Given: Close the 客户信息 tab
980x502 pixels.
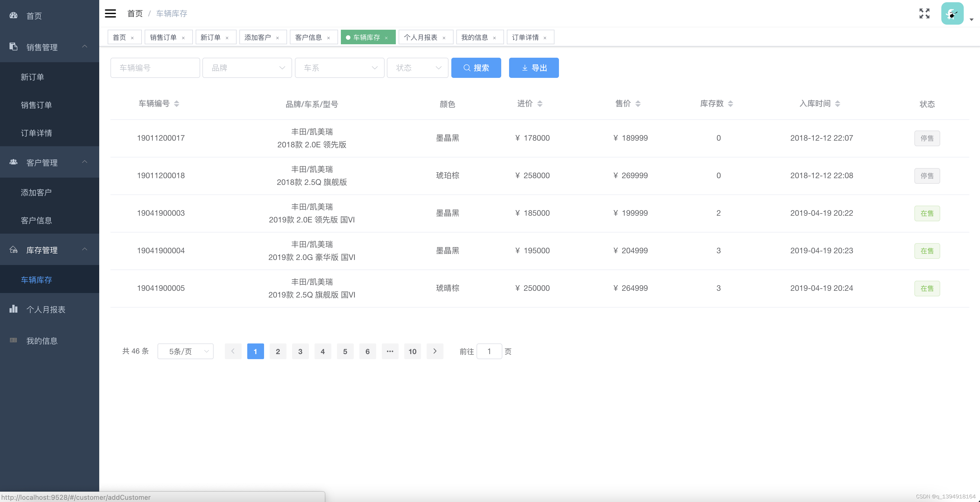Looking at the screenshot, I should click(329, 38).
